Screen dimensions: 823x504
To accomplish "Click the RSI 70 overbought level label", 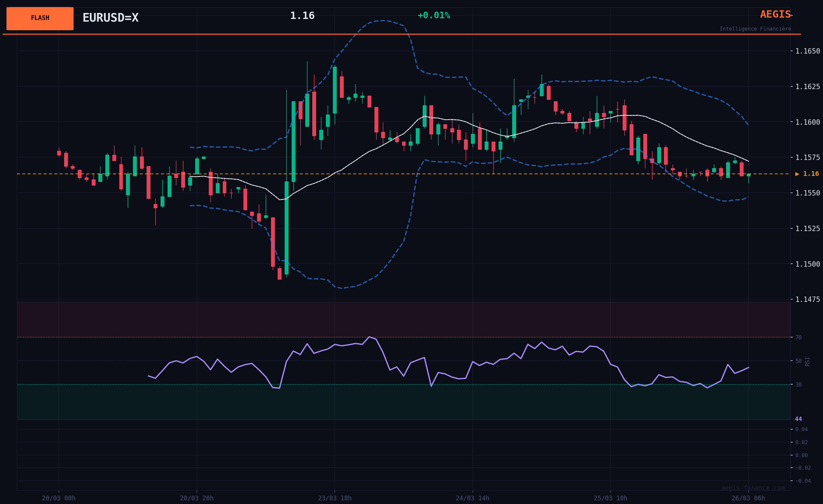I will coord(798,337).
